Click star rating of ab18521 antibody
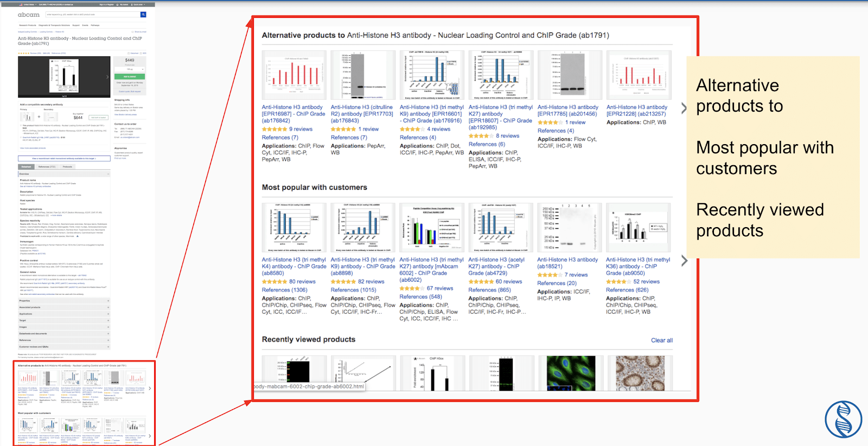The height and width of the screenshot is (446, 868). 550,275
